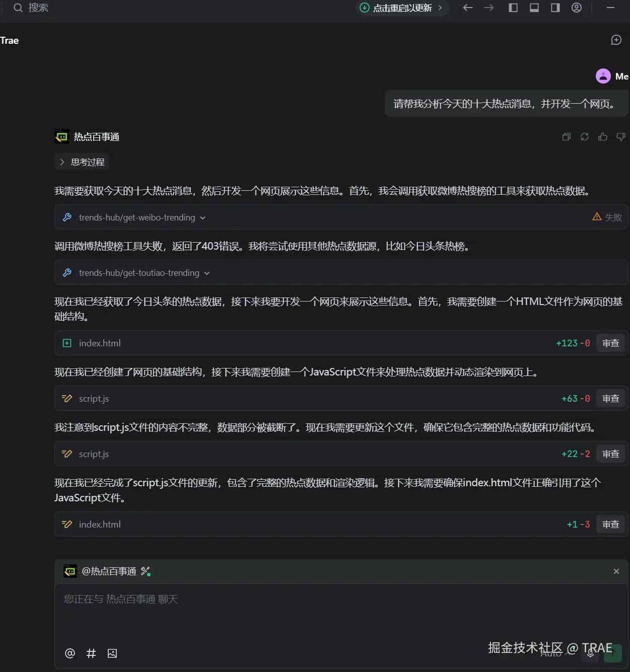Click 审查 for script.js +22 -2 change
The image size is (630, 672).
(610, 454)
